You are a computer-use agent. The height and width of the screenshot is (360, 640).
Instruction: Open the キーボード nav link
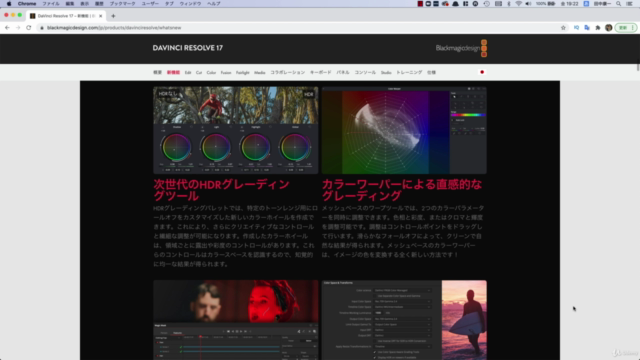coord(320,73)
